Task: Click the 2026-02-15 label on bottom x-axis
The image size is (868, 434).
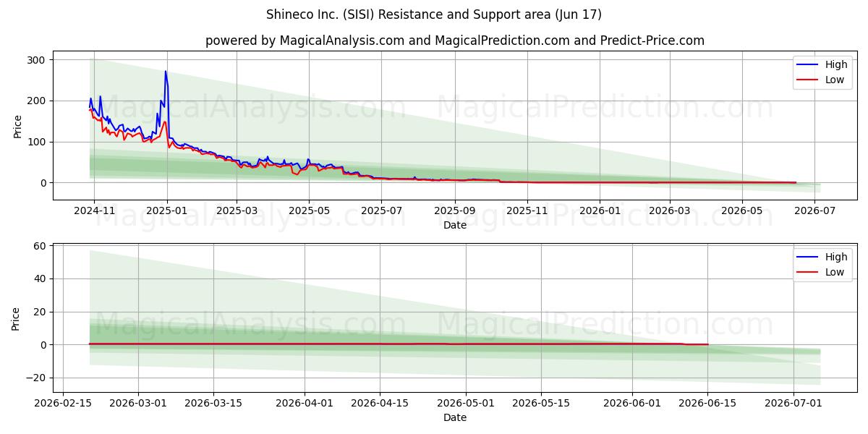Action: (64, 404)
